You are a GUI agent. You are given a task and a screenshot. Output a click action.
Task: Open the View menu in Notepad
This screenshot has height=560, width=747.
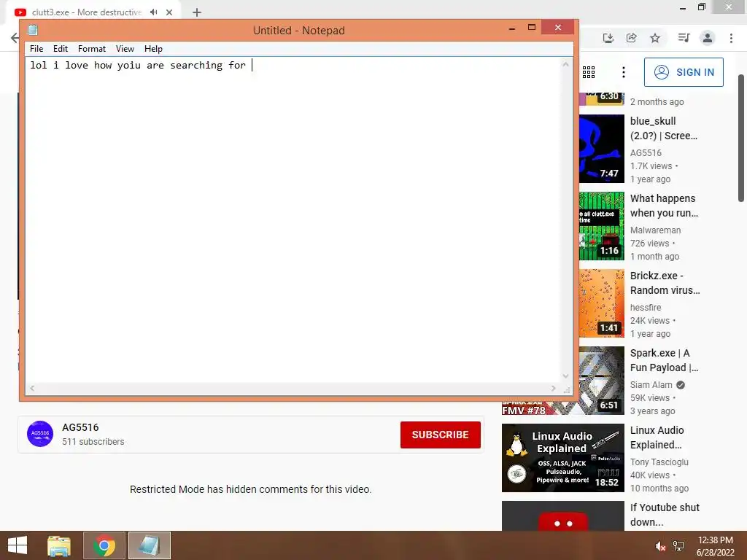125,49
